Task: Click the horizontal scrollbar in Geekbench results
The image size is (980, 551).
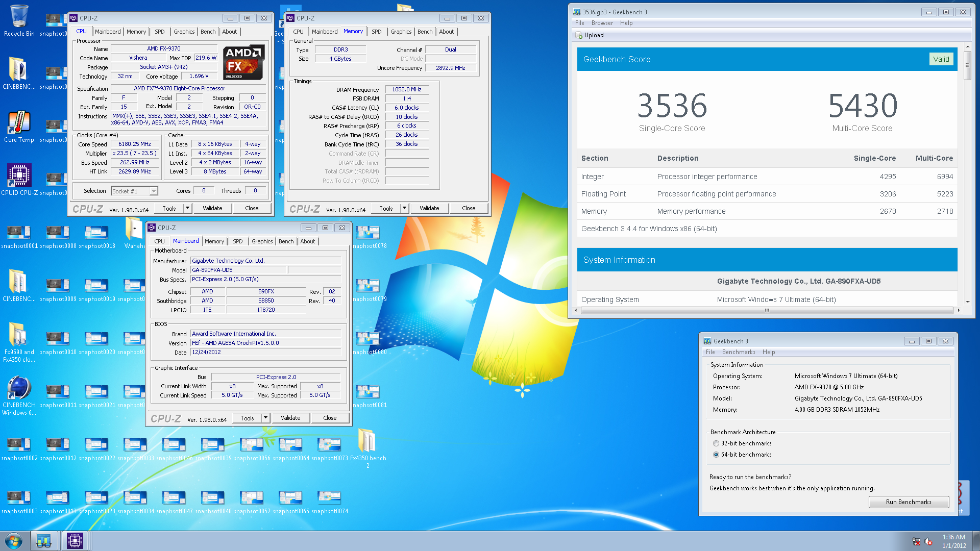Action: [x=767, y=310]
